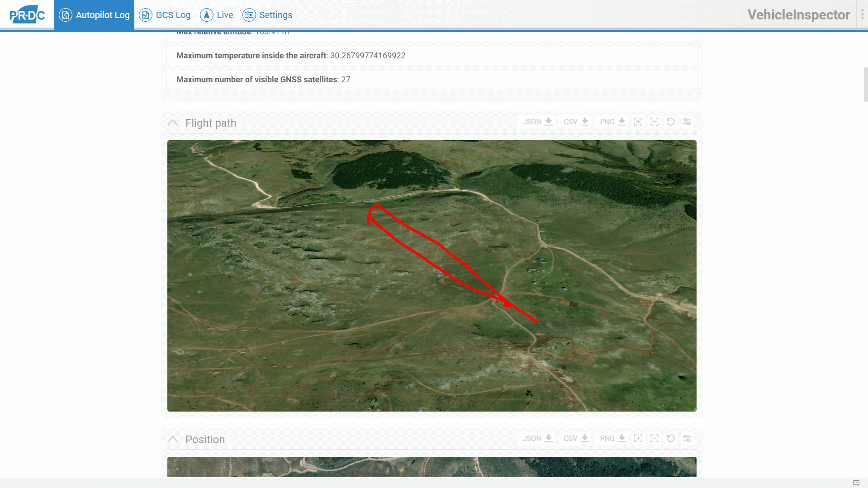Zoom out on the Position plot
This screenshot has height=488, width=868.
tap(654, 439)
